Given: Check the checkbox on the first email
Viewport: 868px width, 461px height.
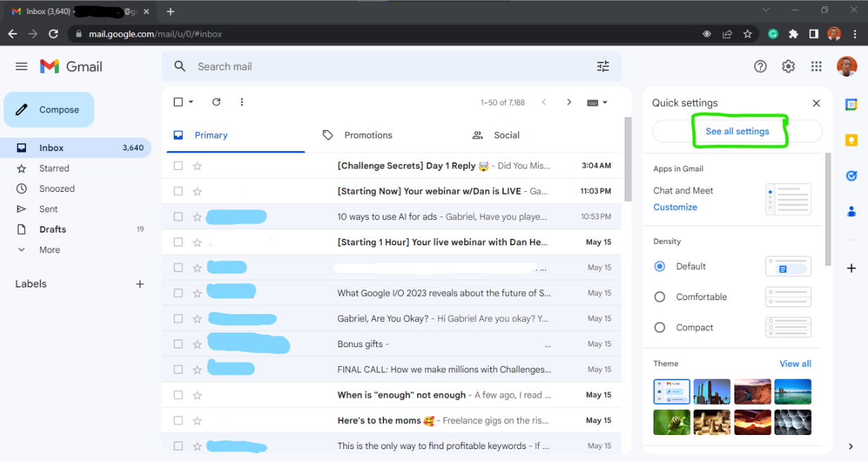Looking at the screenshot, I should (177, 165).
